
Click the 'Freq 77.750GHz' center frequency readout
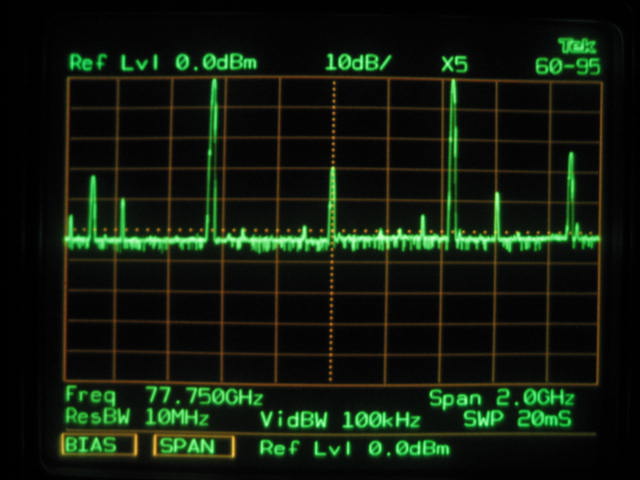tap(164, 396)
